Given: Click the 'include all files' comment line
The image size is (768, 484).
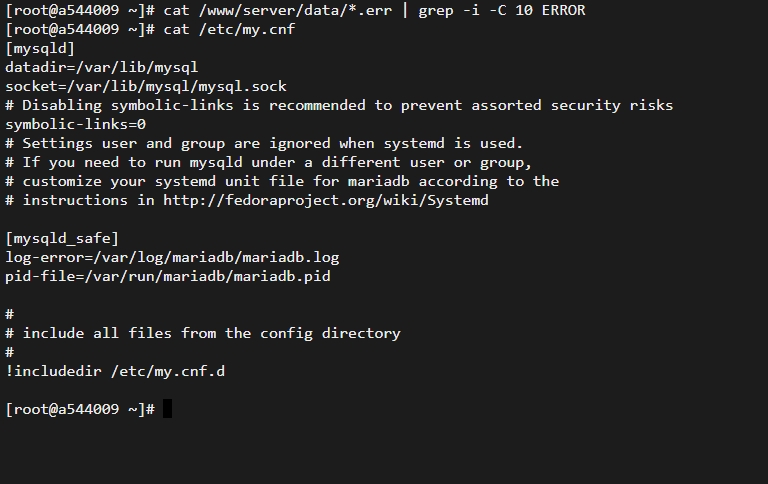Looking at the screenshot, I should click(x=203, y=333).
